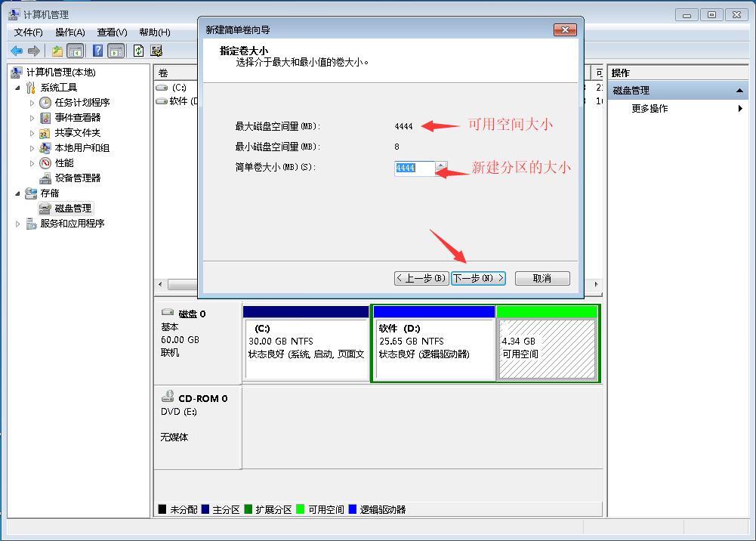The height and width of the screenshot is (541, 756).
Task: Click the export list toolbar icon
Action: (x=156, y=51)
